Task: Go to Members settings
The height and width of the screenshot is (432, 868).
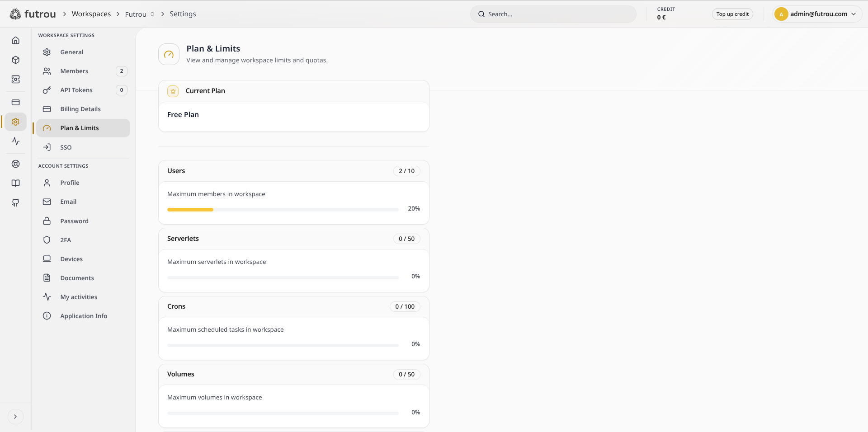Action: pos(83,71)
